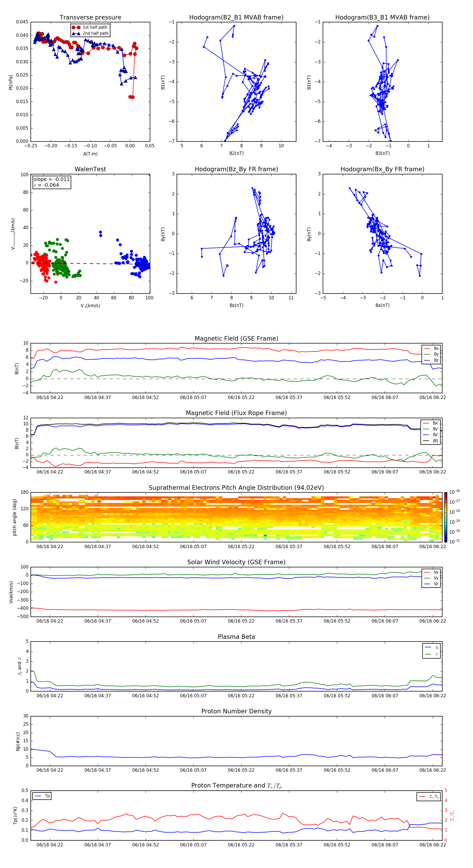Image resolution: width=473 pixels, height=868 pixels.
Task: Click the "Proton Temperature and Te/Tp" title
Action: pos(236,786)
